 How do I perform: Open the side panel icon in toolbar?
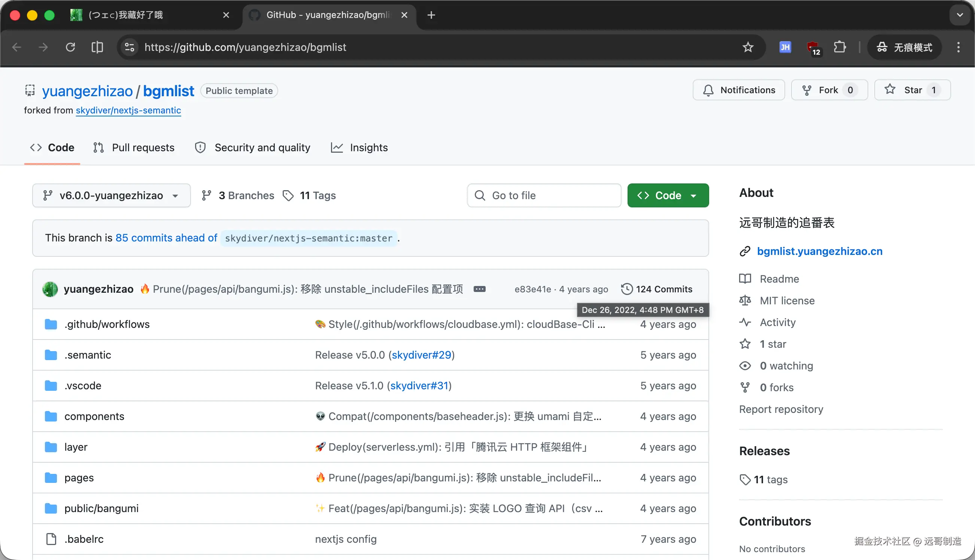tap(97, 47)
